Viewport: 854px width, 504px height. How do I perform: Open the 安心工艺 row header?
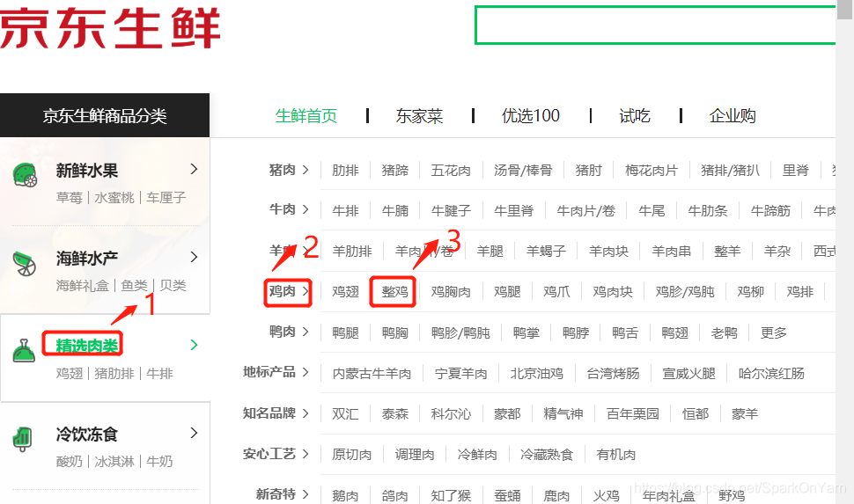click(x=276, y=454)
